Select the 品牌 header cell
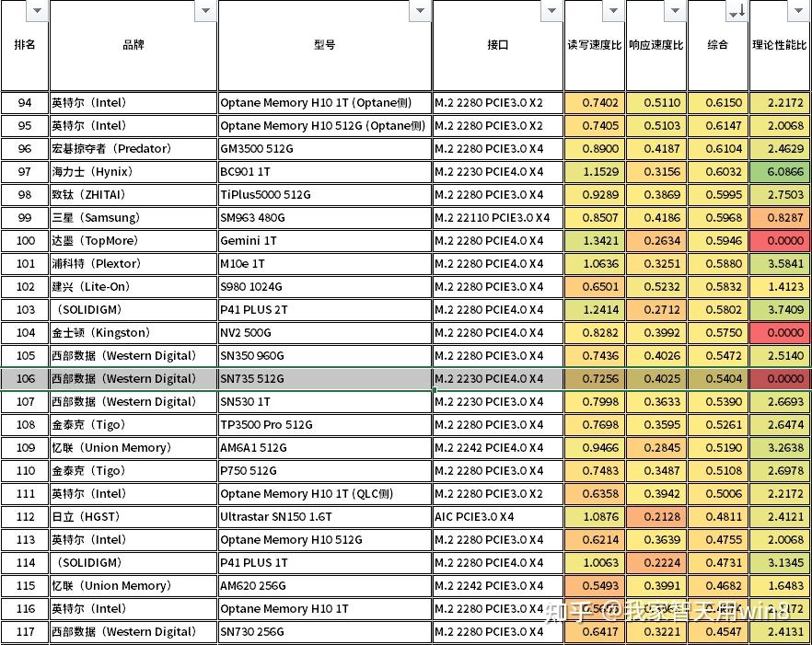812x645 pixels. pos(133,46)
